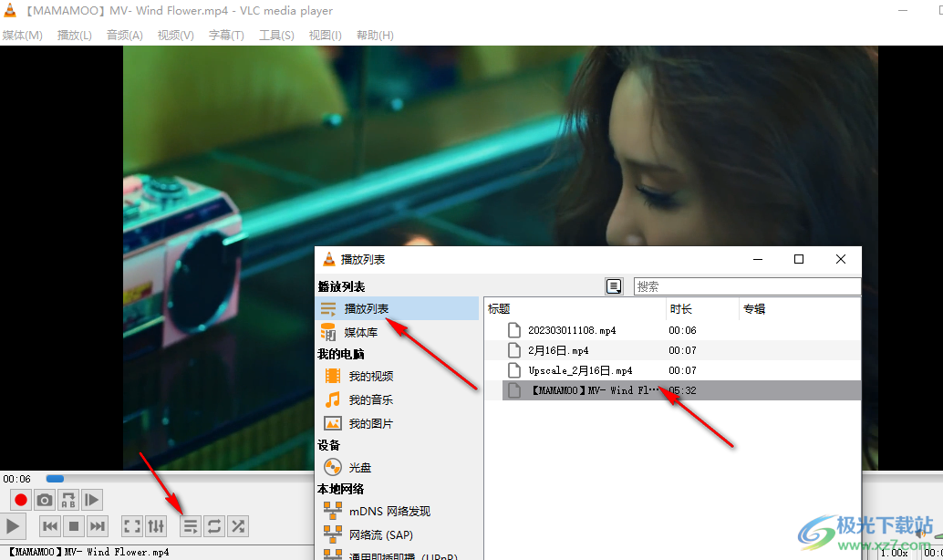Open the 媒体(M) menu
The height and width of the screenshot is (560, 943).
click(x=22, y=35)
